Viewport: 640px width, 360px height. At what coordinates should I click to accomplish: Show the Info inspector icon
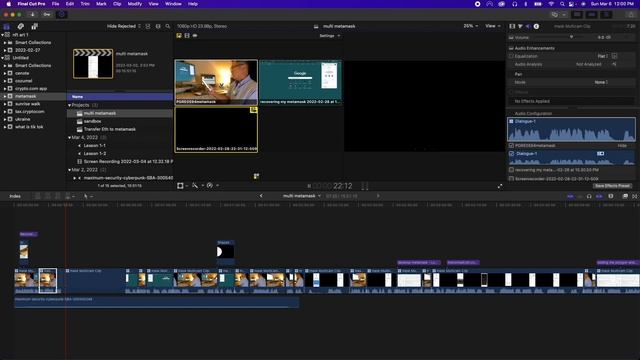pos(536,26)
